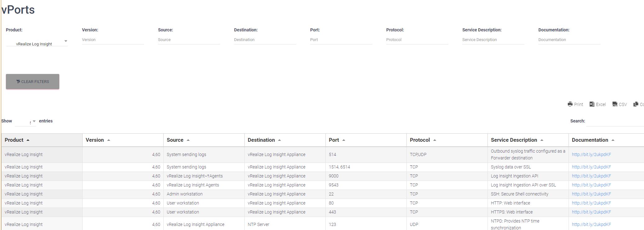Focus the Version filter field

coord(113,40)
